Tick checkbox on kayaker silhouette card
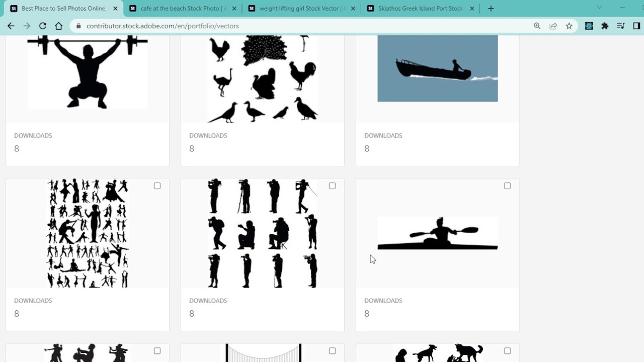This screenshot has width=644, height=362. click(x=507, y=186)
